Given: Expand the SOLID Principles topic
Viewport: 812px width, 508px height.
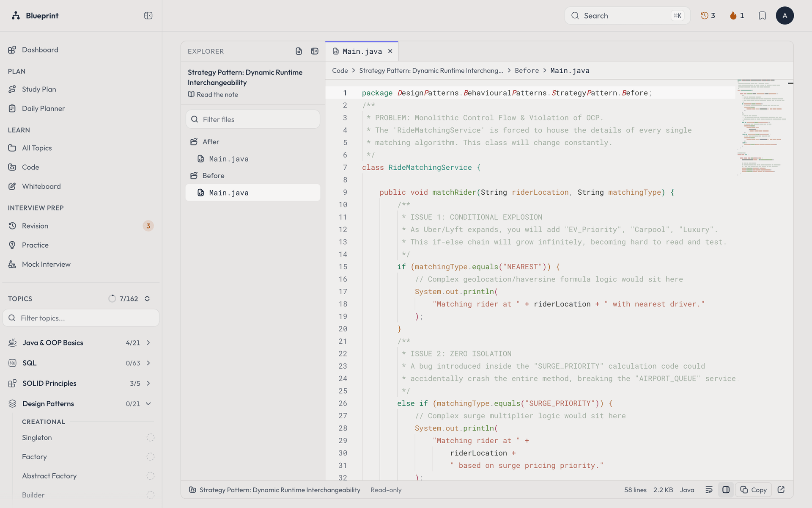Looking at the screenshot, I should pyautogui.click(x=81, y=384).
